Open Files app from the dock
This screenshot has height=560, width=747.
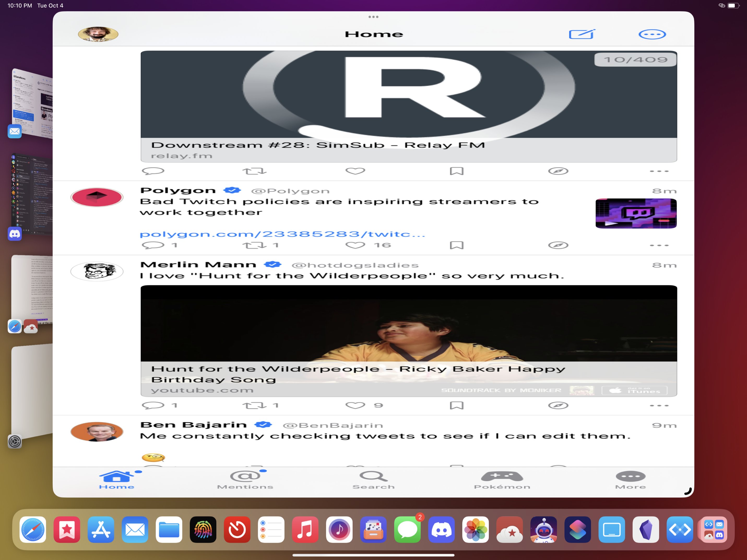(x=169, y=529)
